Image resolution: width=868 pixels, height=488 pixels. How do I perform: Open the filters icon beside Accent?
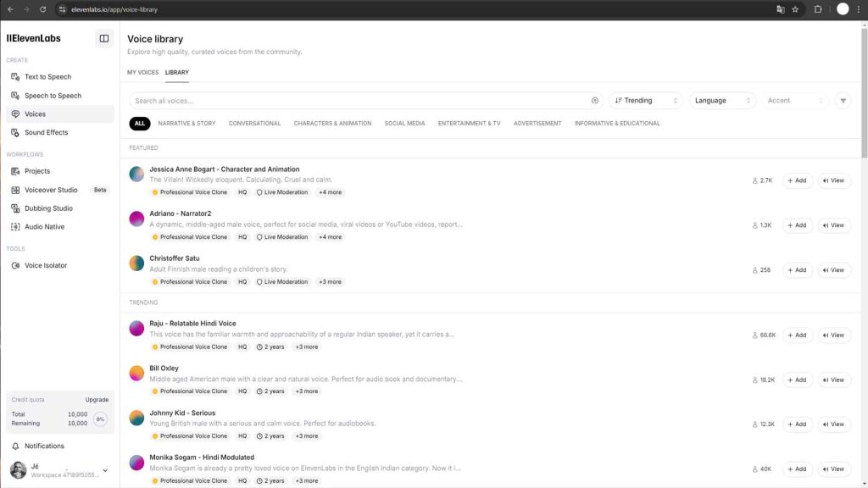point(843,101)
